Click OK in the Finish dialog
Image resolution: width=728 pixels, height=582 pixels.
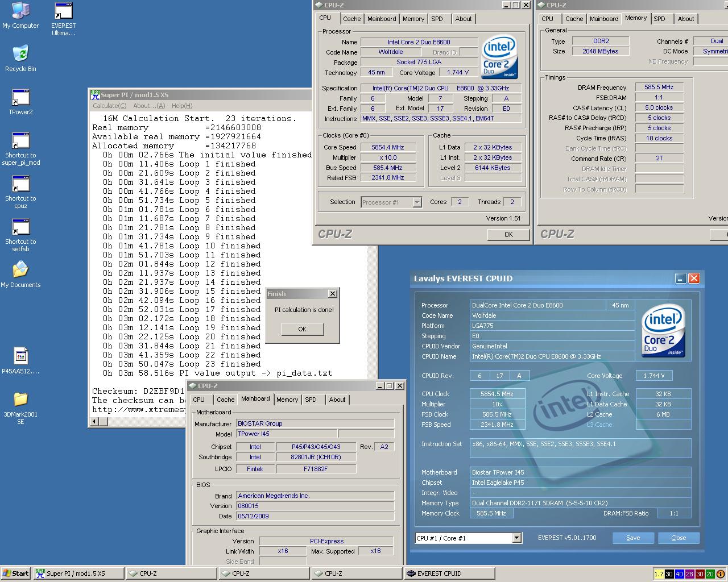[x=302, y=329]
